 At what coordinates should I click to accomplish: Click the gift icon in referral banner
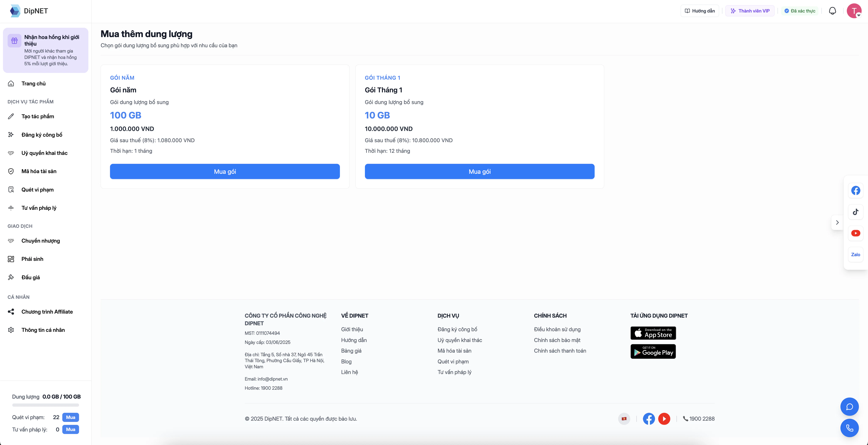(x=14, y=41)
